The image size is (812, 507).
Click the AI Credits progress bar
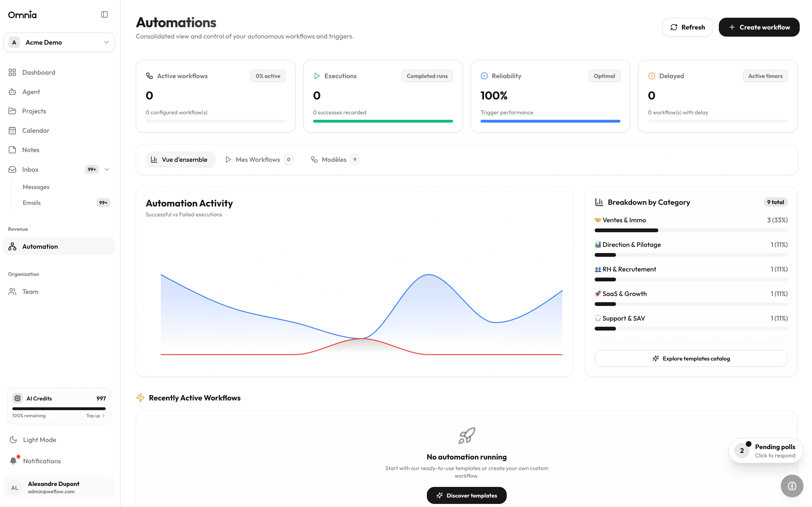(59, 408)
